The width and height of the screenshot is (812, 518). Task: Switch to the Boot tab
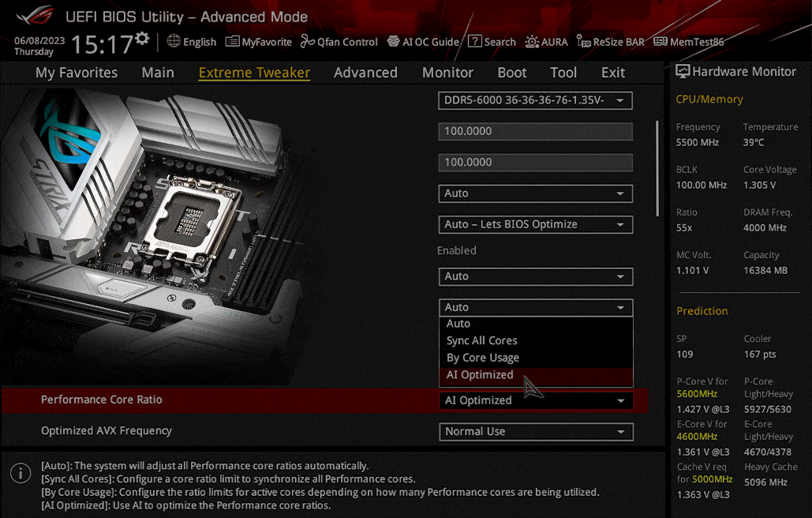512,73
